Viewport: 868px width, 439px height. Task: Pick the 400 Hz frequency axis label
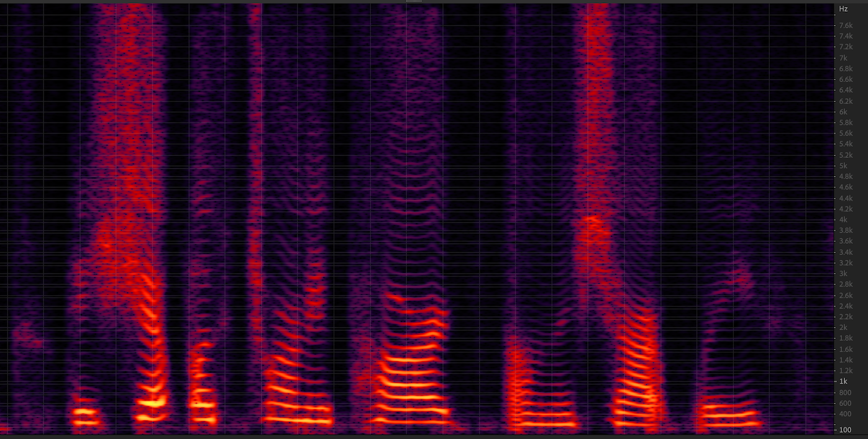point(845,414)
